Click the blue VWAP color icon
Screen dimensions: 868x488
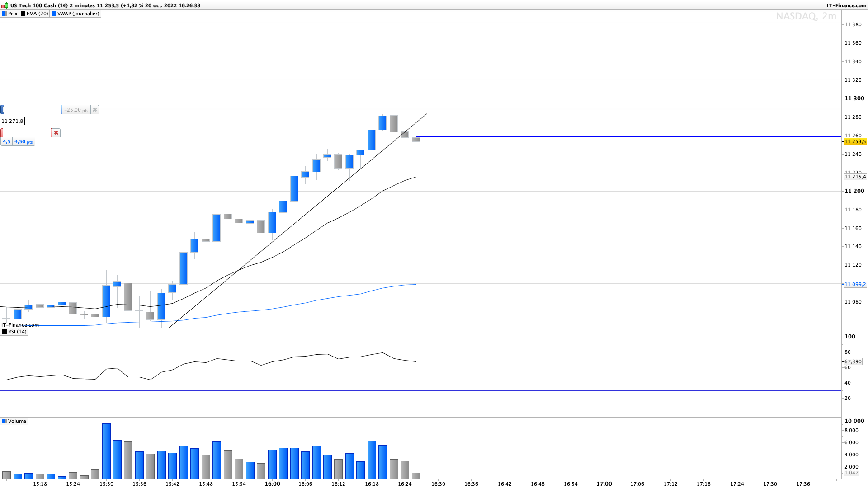click(x=54, y=14)
